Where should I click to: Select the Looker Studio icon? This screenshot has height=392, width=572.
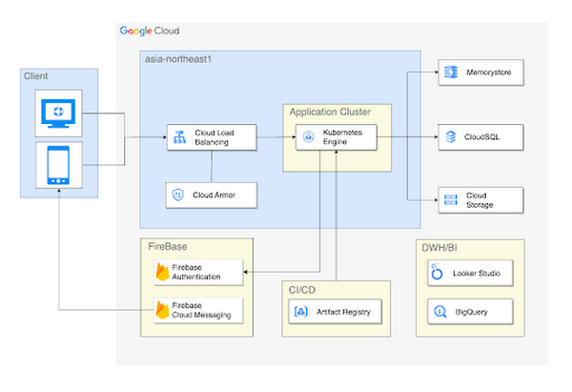point(437,271)
